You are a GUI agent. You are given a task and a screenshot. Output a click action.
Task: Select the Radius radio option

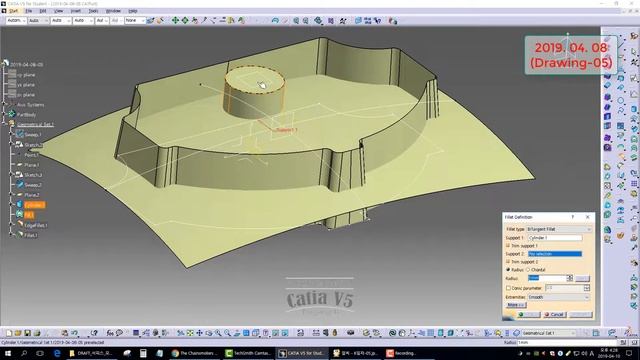[508, 270]
